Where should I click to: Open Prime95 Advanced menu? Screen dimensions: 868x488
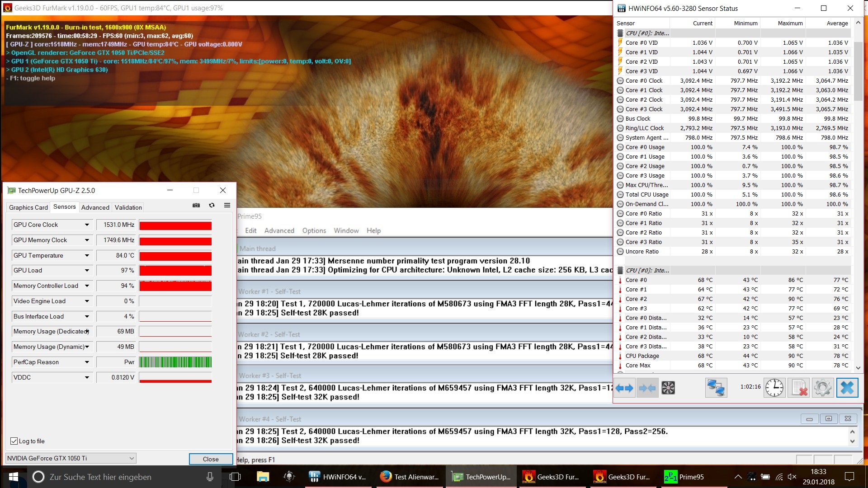[279, 230]
